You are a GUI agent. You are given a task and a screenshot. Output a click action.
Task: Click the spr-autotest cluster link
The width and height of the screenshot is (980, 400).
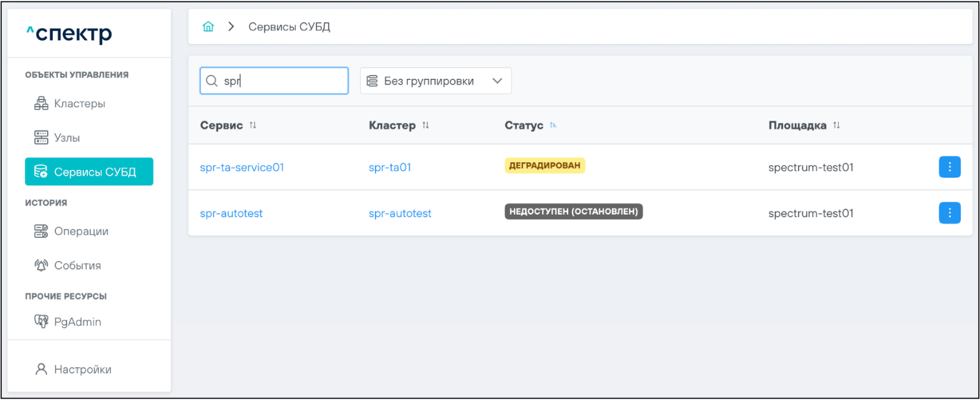400,213
